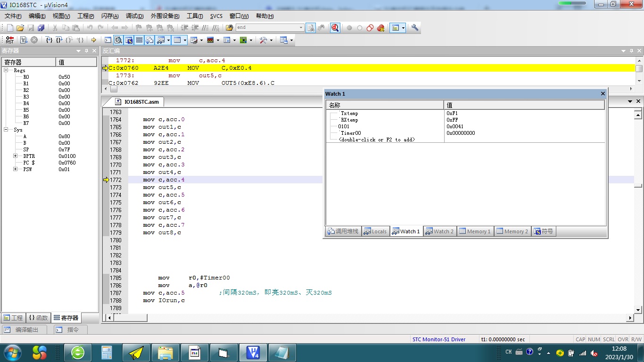Open the 符号 tab
This screenshot has height=362, width=644.
point(544,231)
